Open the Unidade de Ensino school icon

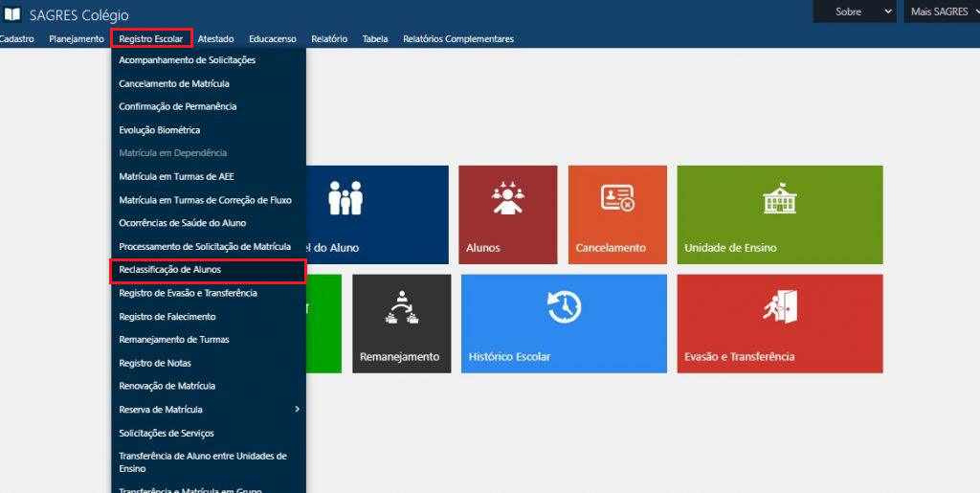(779, 198)
